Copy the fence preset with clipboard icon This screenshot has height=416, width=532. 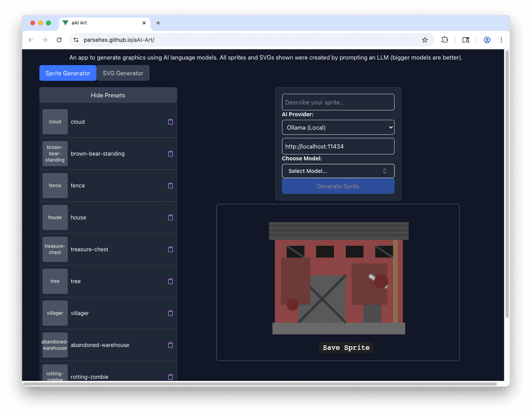point(170,186)
